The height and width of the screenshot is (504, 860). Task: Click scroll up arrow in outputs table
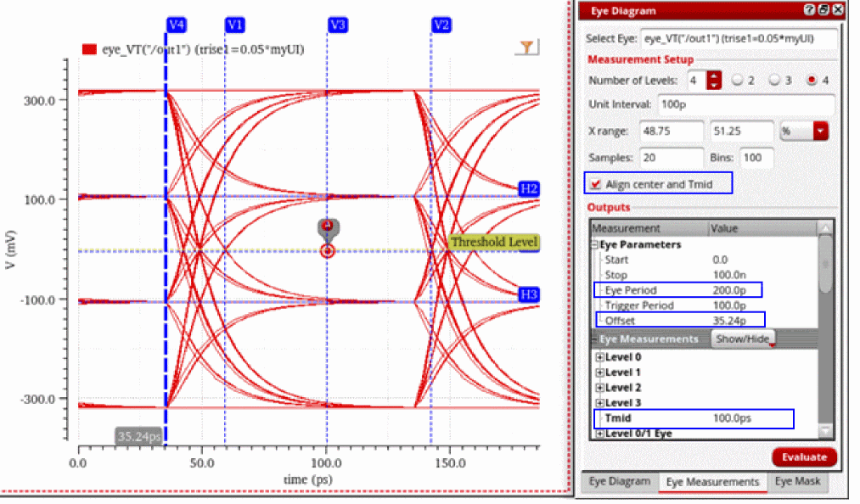pos(825,227)
